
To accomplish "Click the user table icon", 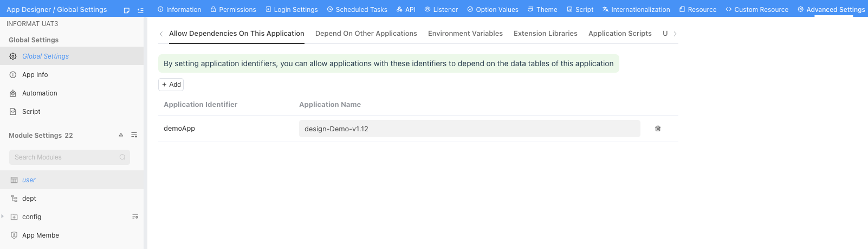I will coord(14,180).
